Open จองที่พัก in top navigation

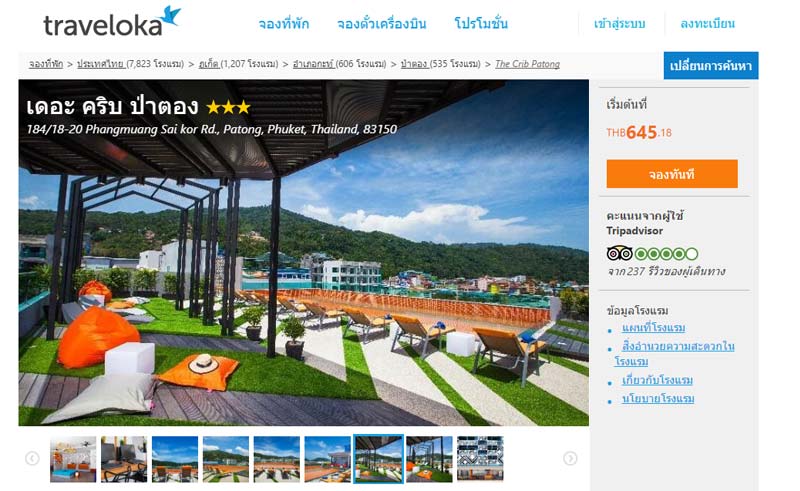tap(284, 23)
